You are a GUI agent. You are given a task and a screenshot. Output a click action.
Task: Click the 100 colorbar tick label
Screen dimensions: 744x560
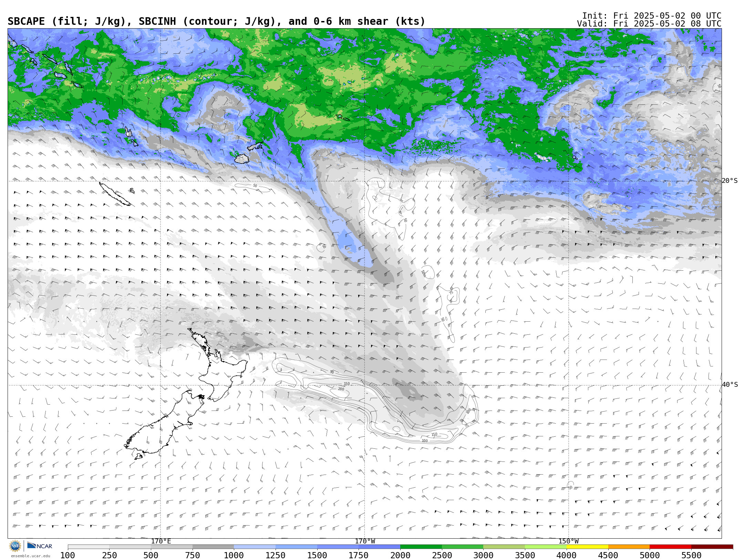(68, 556)
